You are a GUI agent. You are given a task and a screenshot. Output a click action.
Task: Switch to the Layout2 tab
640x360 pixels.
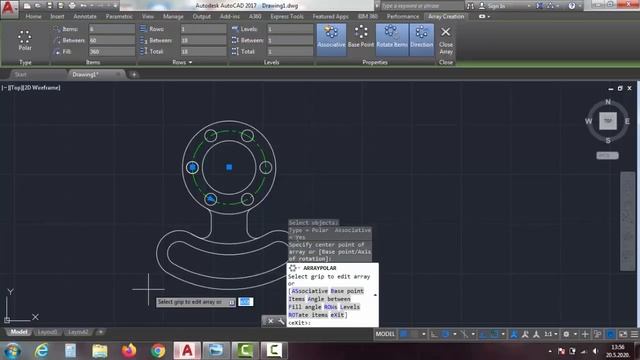(x=78, y=332)
